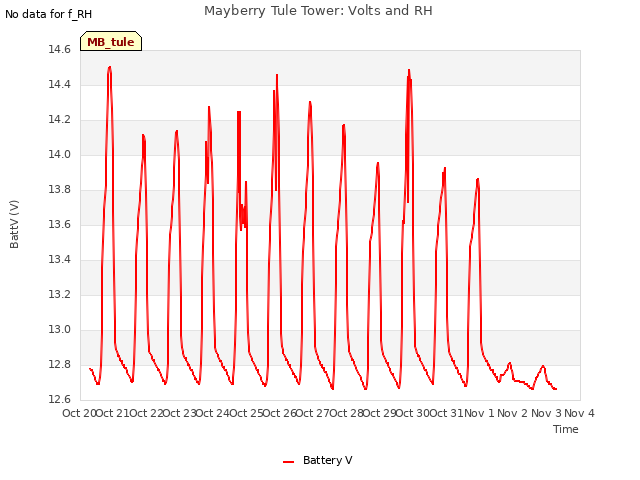Click the small voltage bump near Nov 3
The image size is (640, 480).
click(543, 366)
